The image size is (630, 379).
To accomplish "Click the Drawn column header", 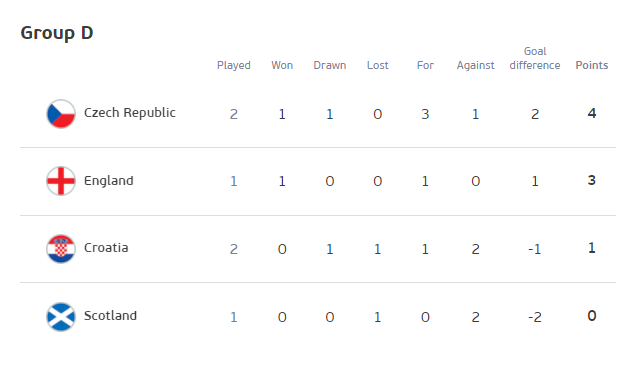I will 329,66.
